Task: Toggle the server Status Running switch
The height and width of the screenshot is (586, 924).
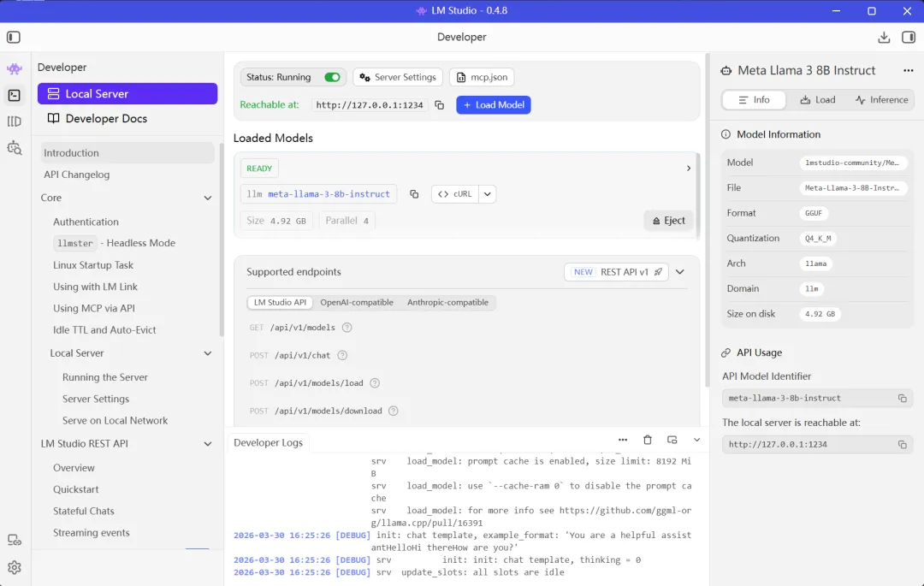Action: tap(332, 77)
